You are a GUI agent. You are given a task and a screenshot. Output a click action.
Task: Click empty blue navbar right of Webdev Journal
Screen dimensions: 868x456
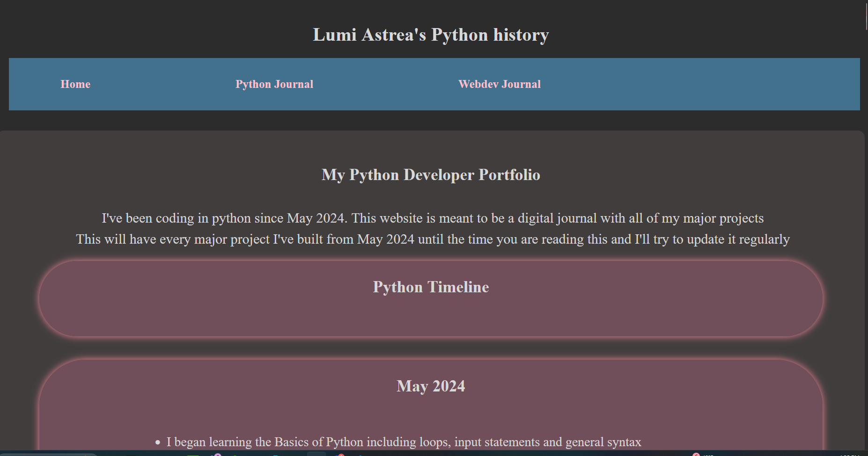pyautogui.click(x=702, y=84)
